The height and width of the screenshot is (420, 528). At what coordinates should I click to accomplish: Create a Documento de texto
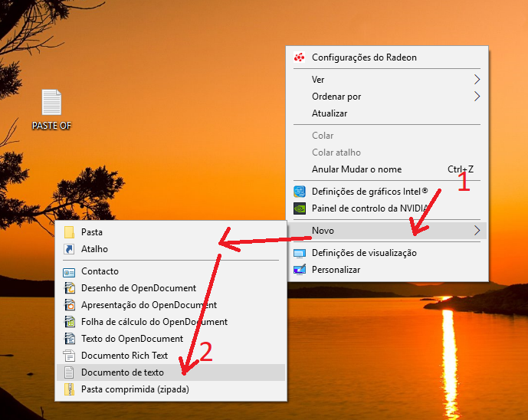coord(171,372)
